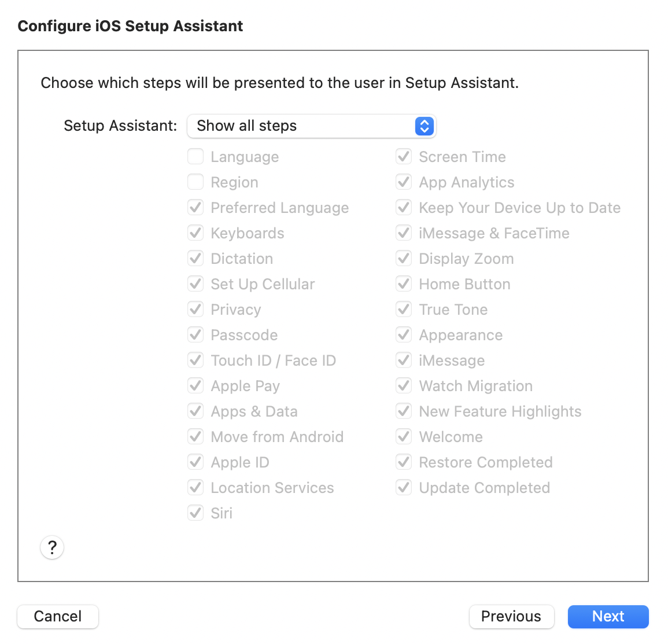Toggle Screen Time checkbox
This screenshot has width=668, height=644.
(404, 157)
